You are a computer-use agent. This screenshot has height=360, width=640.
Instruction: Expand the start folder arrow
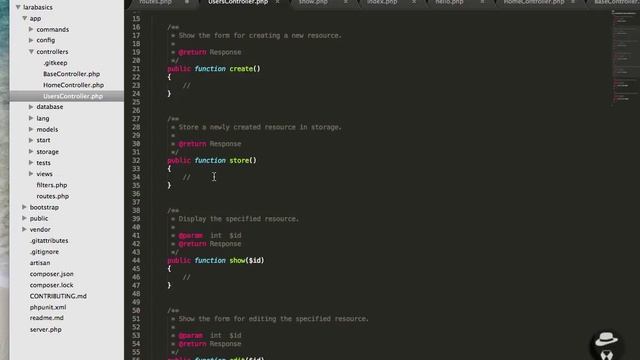click(31, 140)
